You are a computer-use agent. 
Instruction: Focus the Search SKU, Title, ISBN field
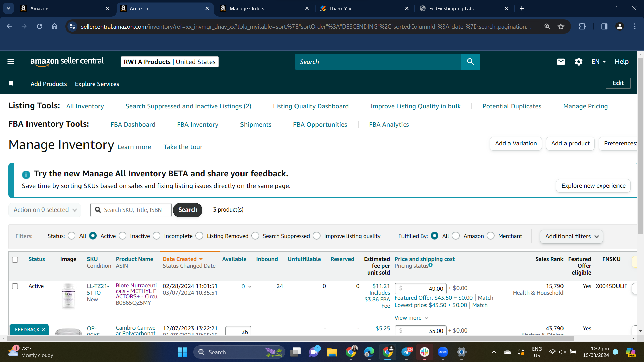click(131, 210)
